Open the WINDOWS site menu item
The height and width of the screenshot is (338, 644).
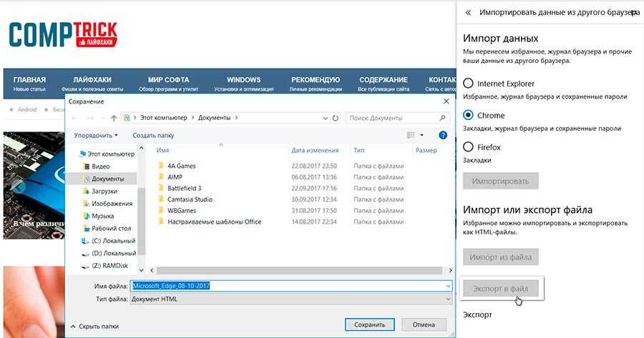(243, 80)
